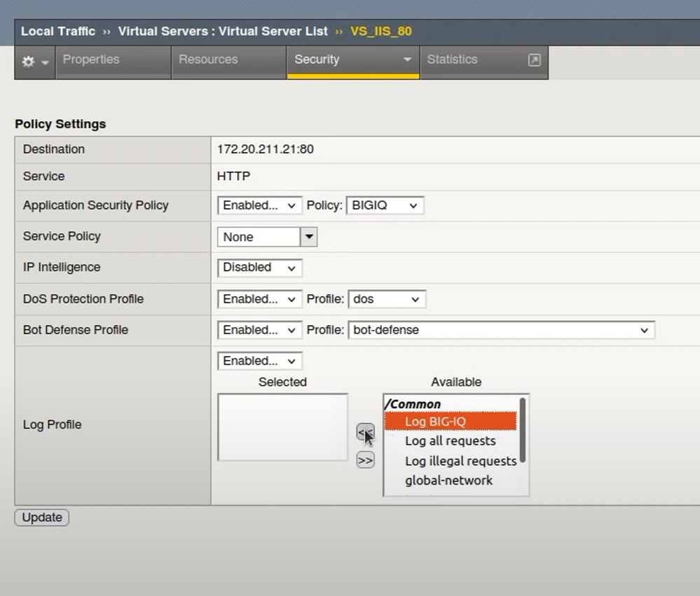Screen dimensions: 700x596
Task: Click the Available list scrollbar
Action: (523, 431)
